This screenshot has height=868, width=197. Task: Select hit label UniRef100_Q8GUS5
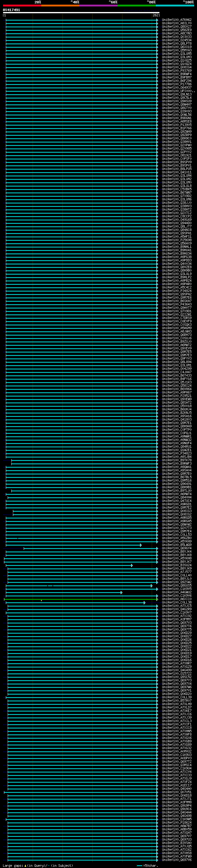tap(177, 585)
